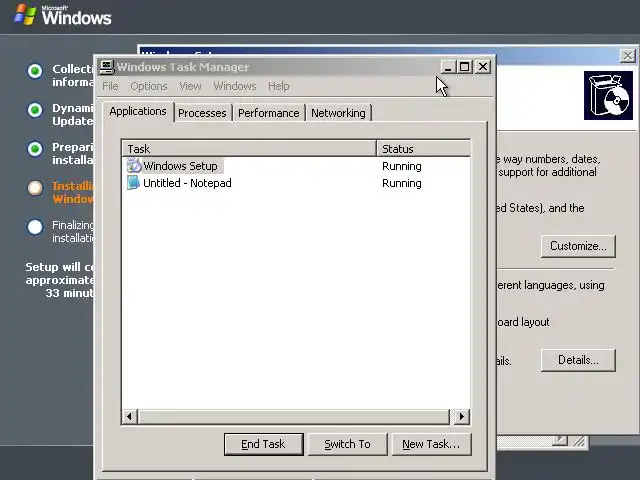Switch to the Networking tab
The width and height of the screenshot is (640, 480).
(x=338, y=113)
